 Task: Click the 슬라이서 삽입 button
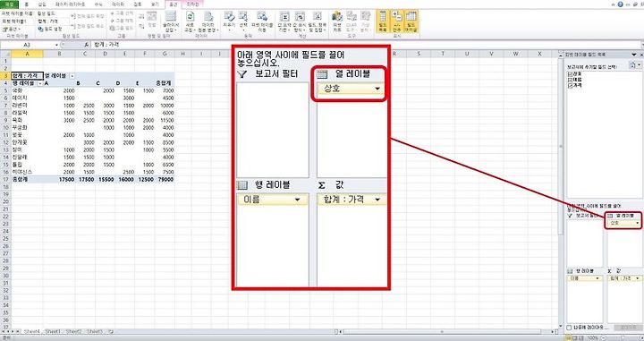point(171,21)
